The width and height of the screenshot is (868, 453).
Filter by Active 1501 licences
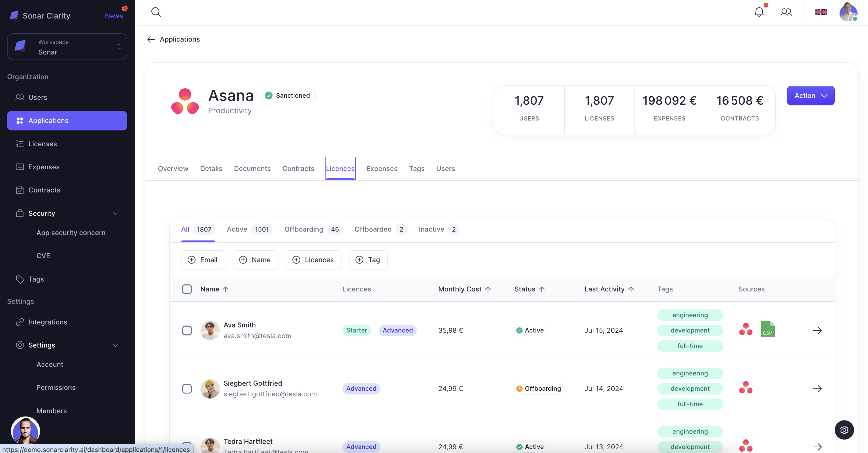249,229
